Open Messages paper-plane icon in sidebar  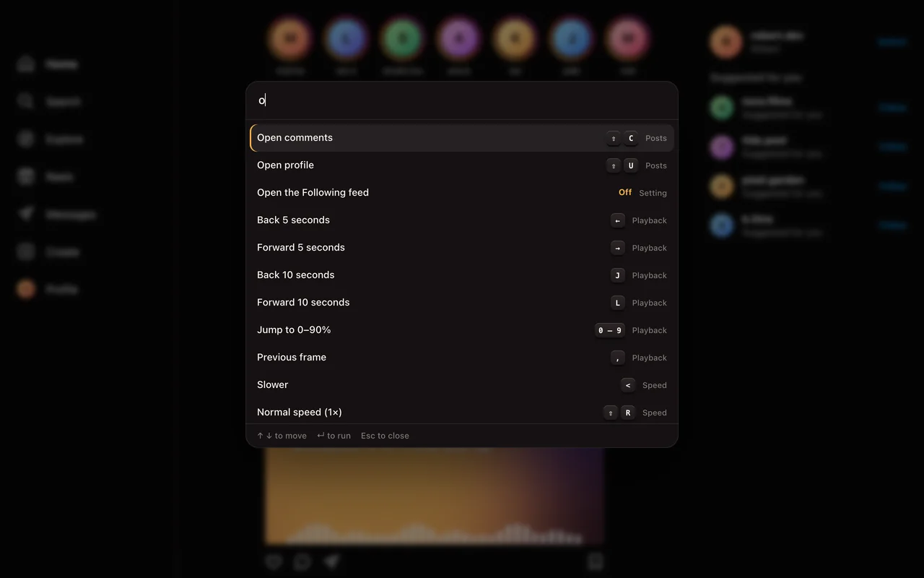pos(26,214)
